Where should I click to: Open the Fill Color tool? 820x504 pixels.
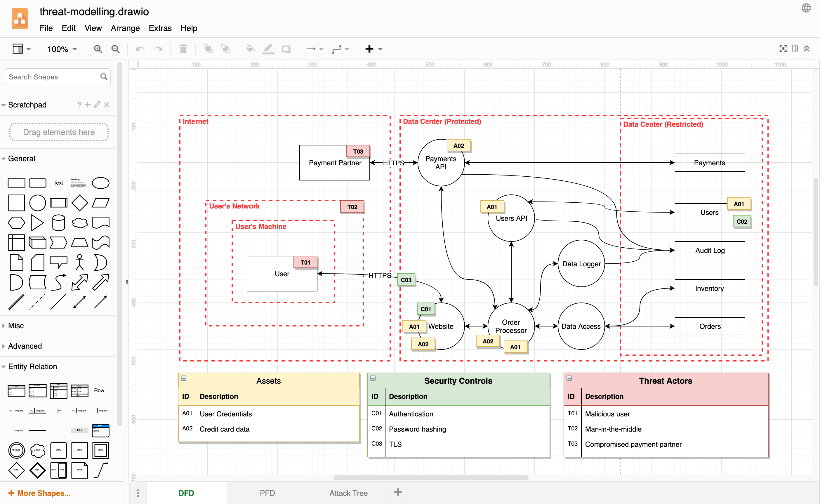pos(251,49)
